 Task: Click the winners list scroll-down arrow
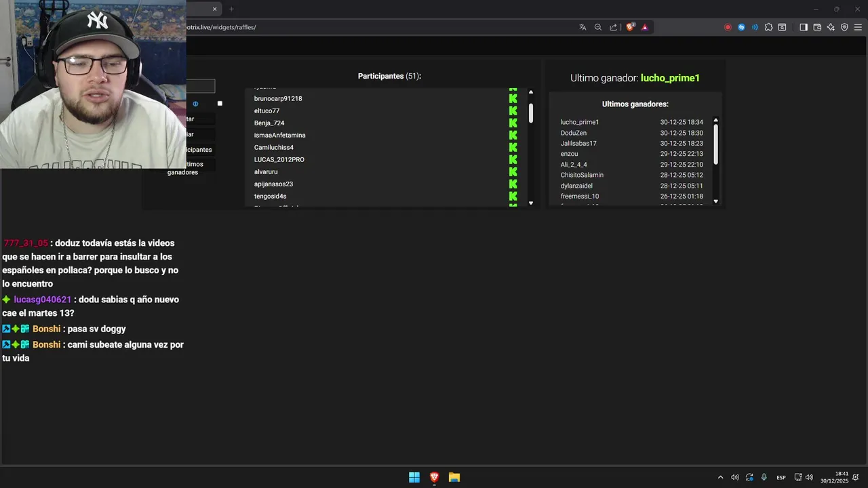point(715,201)
